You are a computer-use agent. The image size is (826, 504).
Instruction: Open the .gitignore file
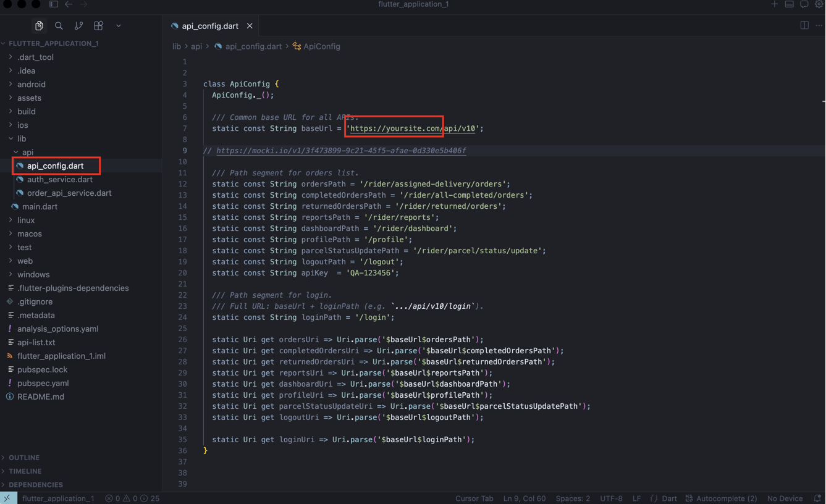click(x=35, y=301)
